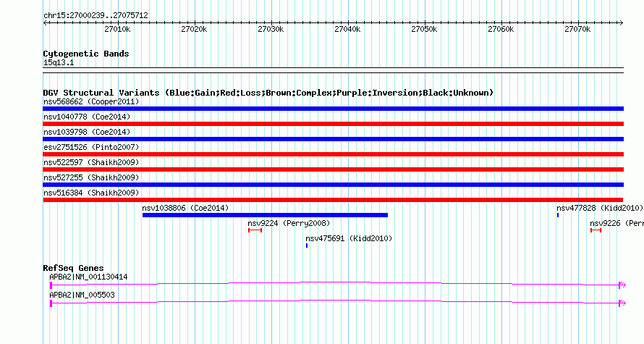644x344 pixels.
Task: Click the 27020k ruler tick
Action: click(194, 29)
